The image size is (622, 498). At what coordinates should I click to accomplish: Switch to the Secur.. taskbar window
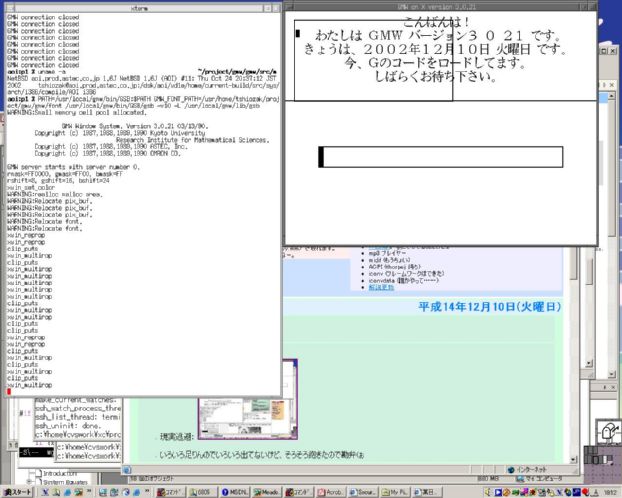363,492
